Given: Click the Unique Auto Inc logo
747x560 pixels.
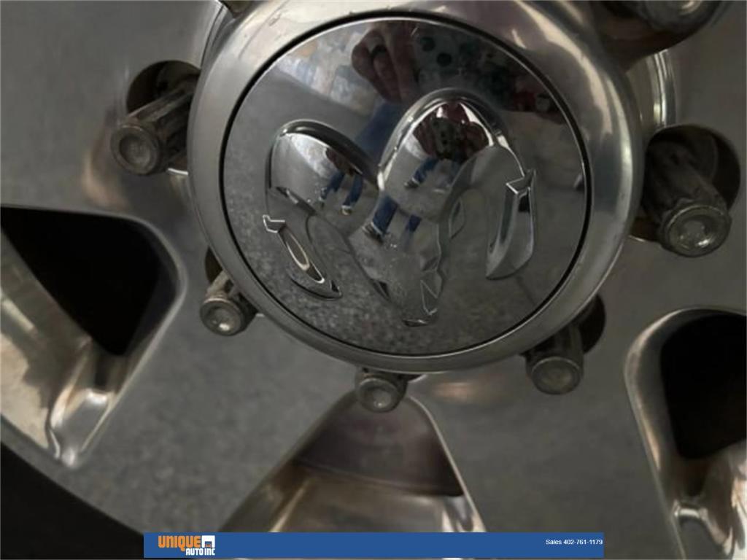Looking at the screenshot, I should coord(186,545).
